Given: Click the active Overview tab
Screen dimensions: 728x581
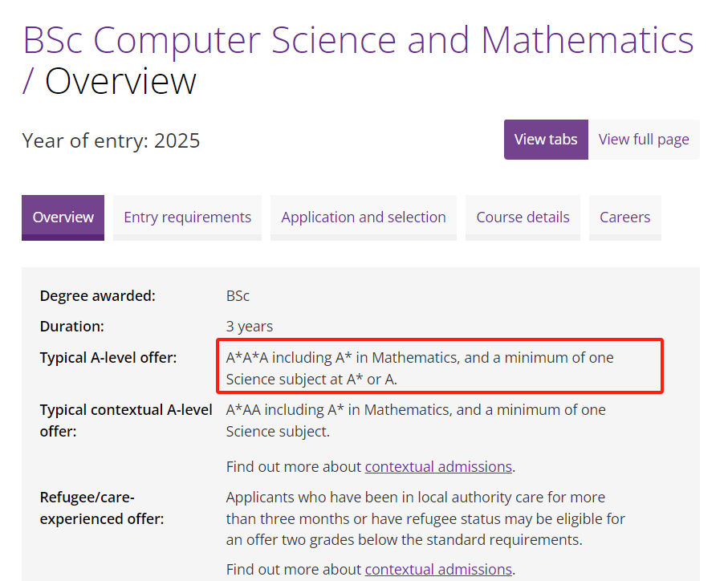Looking at the screenshot, I should [x=63, y=217].
